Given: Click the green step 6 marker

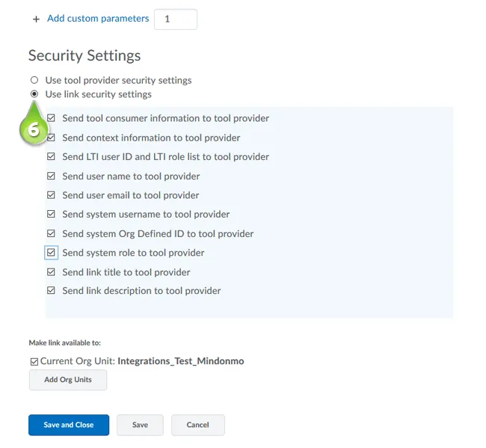Looking at the screenshot, I should pyautogui.click(x=33, y=128).
